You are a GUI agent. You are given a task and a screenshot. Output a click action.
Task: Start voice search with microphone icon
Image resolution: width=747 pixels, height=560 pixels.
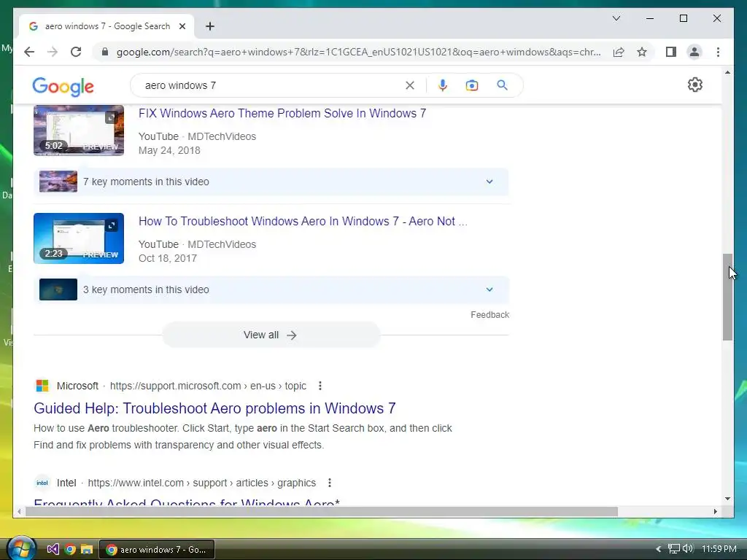tap(443, 85)
